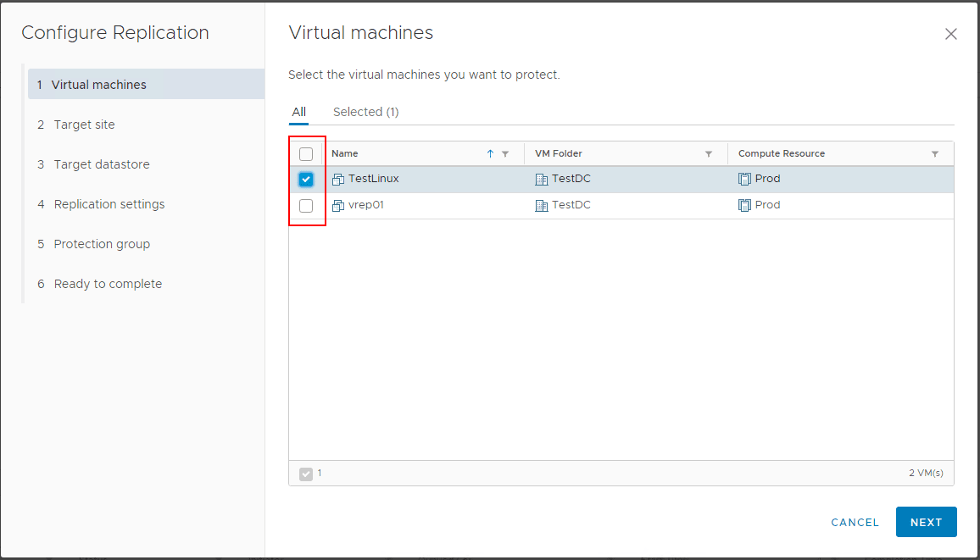Click the sort arrow on the Name column

(492, 153)
